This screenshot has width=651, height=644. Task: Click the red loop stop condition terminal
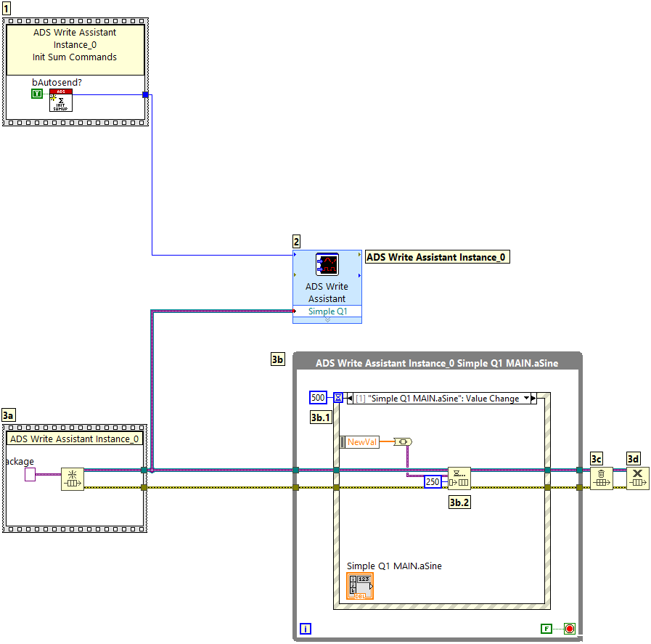570,629
